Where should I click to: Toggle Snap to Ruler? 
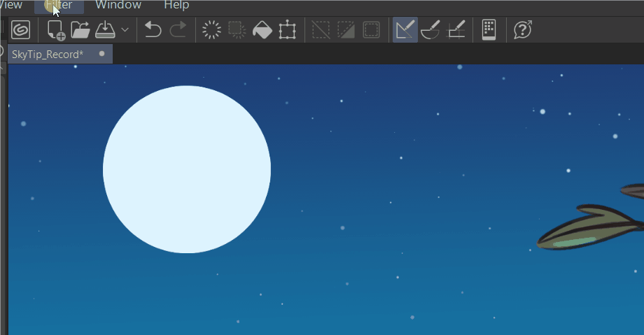click(x=405, y=30)
